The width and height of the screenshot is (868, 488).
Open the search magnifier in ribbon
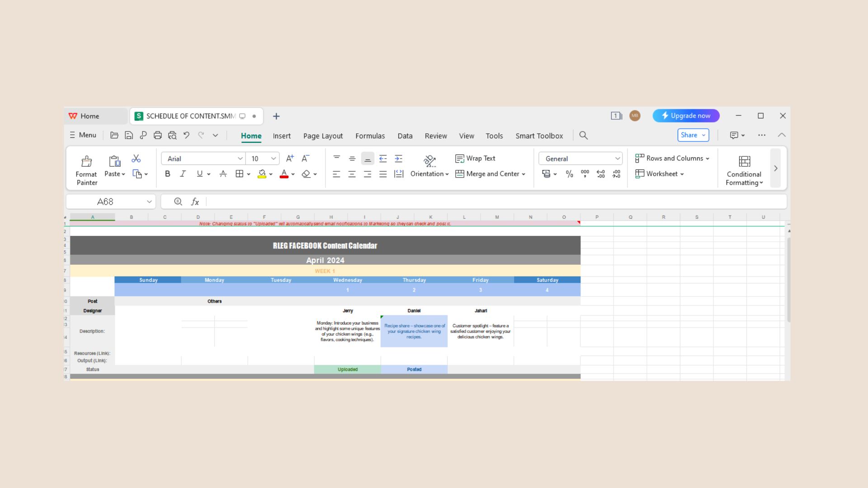point(583,136)
